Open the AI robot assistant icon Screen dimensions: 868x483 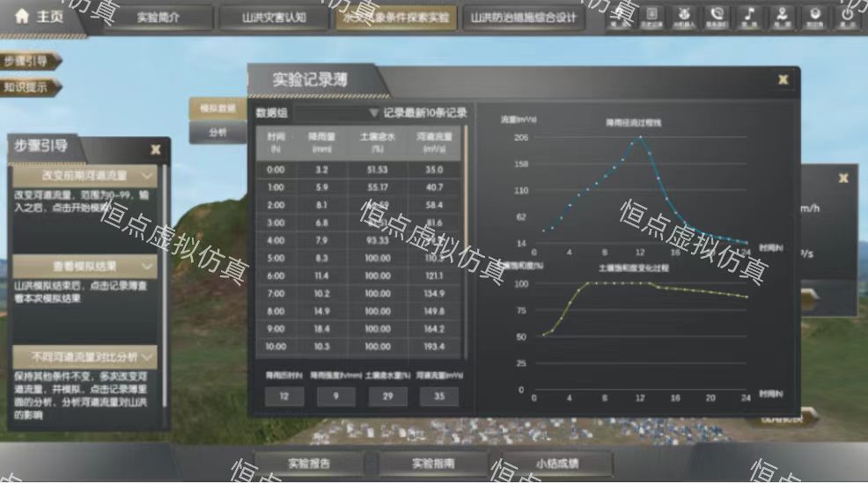click(x=684, y=15)
